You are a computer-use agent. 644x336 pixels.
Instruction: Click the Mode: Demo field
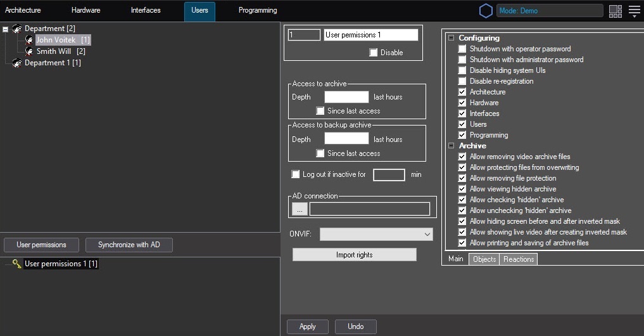[x=550, y=11]
